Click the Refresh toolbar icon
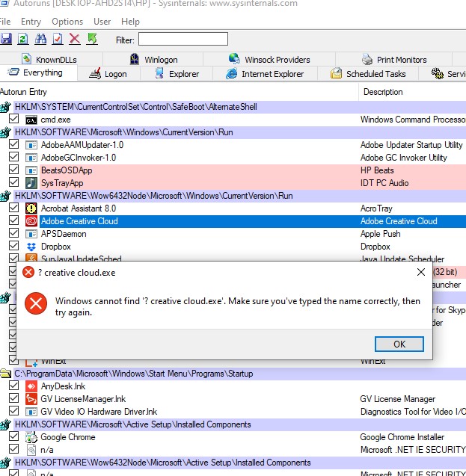466x476 pixels. (x=23, y=39)
